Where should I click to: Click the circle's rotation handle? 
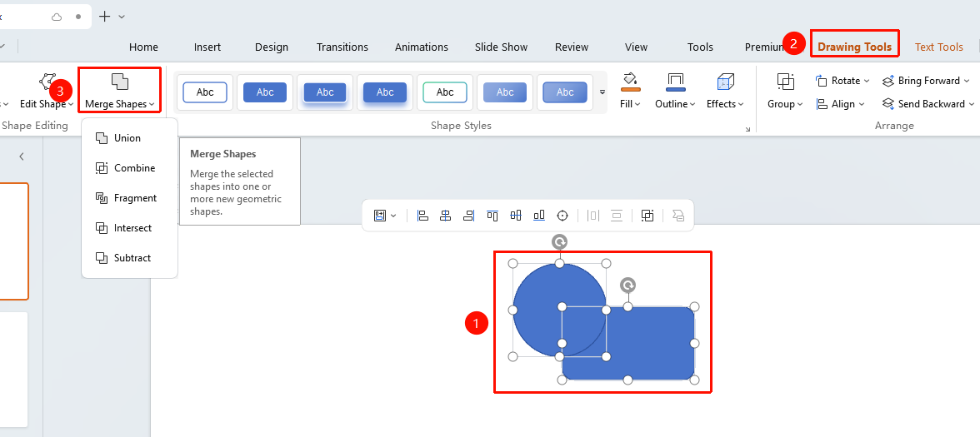pos(559,241)
